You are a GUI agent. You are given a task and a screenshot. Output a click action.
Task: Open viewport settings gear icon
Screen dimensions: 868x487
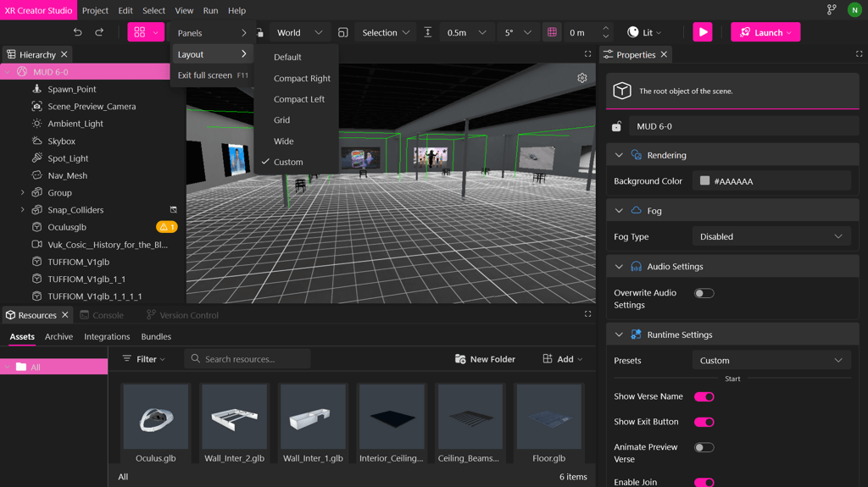pyautogui.click(x=581, y=78)
